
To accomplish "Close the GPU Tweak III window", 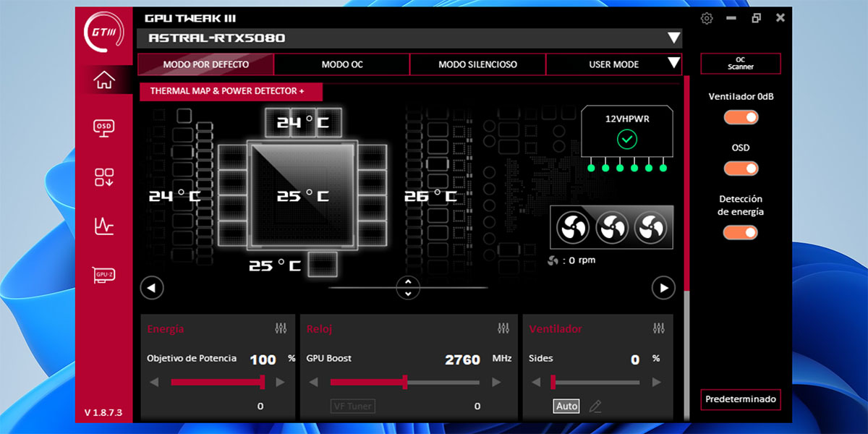I will click(780, 18).
